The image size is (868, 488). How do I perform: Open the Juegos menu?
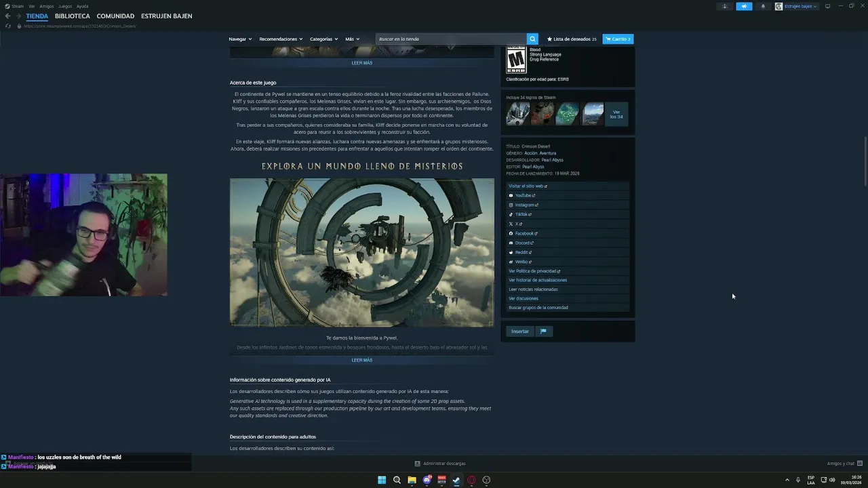[x=65, y=6]
